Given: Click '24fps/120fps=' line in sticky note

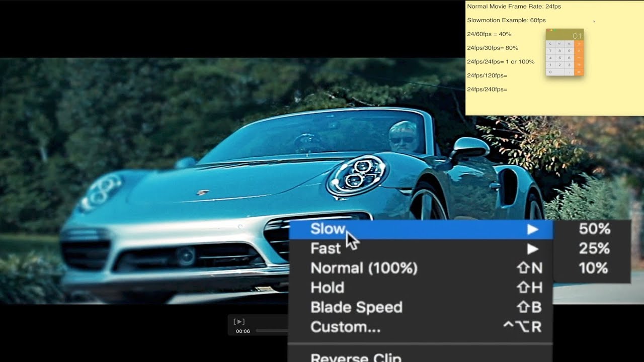Looking at the screenshot, I should click(x=487, y=75).
